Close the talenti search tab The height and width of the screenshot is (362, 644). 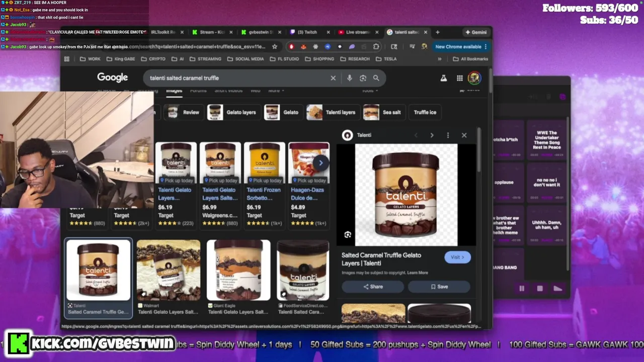[x=426, y=32]
